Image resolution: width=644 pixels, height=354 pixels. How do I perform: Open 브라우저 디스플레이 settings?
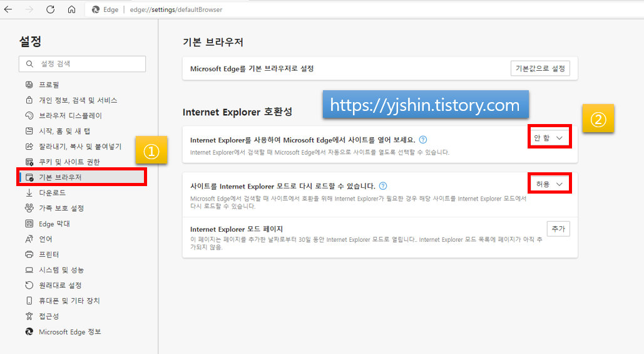[70, 115]
